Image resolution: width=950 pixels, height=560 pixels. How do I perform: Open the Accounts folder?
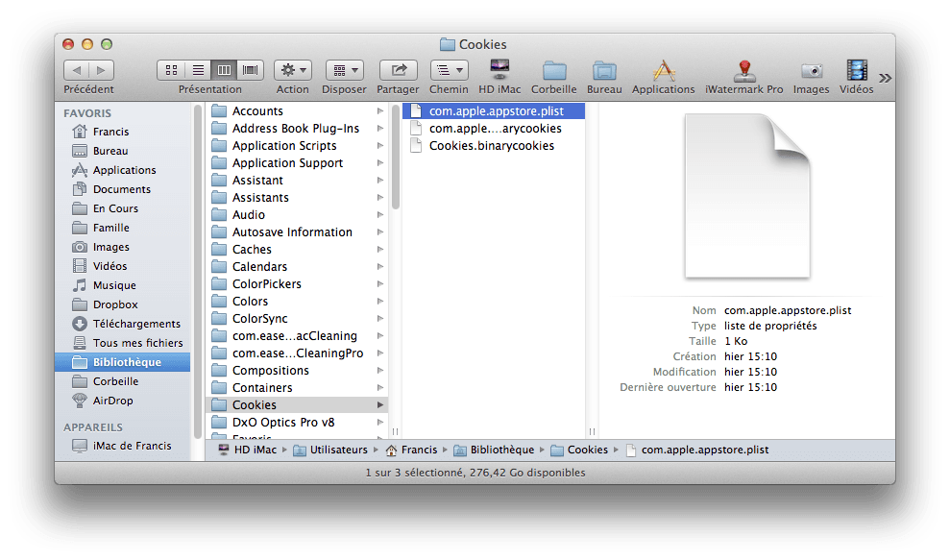tap(298, 110)
